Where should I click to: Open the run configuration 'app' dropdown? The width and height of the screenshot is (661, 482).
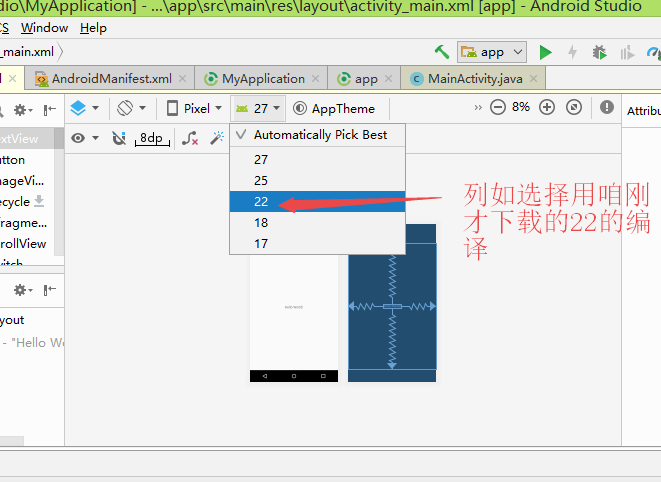point(492,52)
